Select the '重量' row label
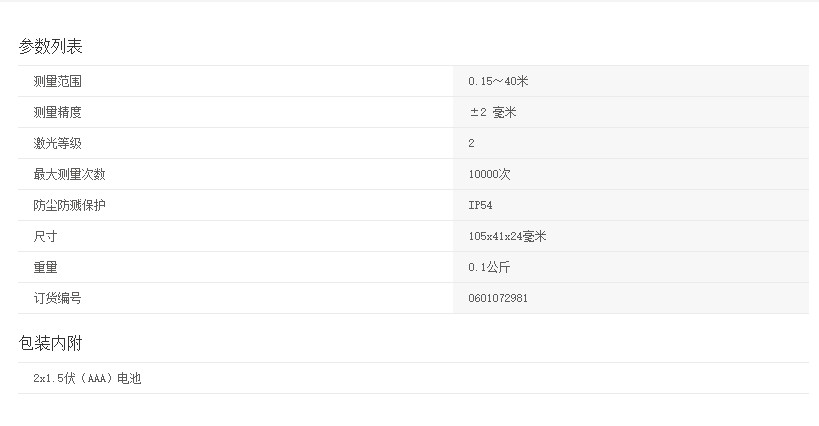The height and width of the screenshot is (426, 819). tap(45, 267)
